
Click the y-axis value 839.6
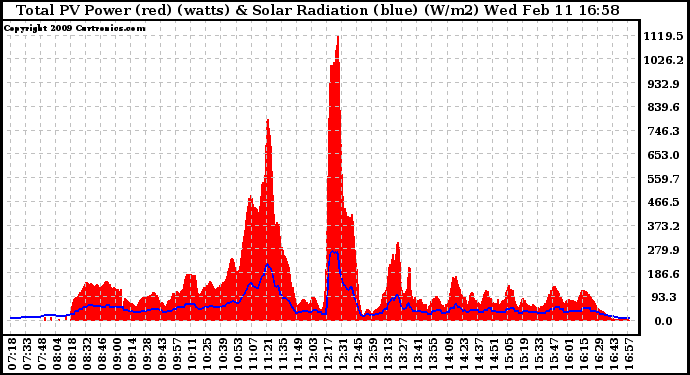click(664, 107)
